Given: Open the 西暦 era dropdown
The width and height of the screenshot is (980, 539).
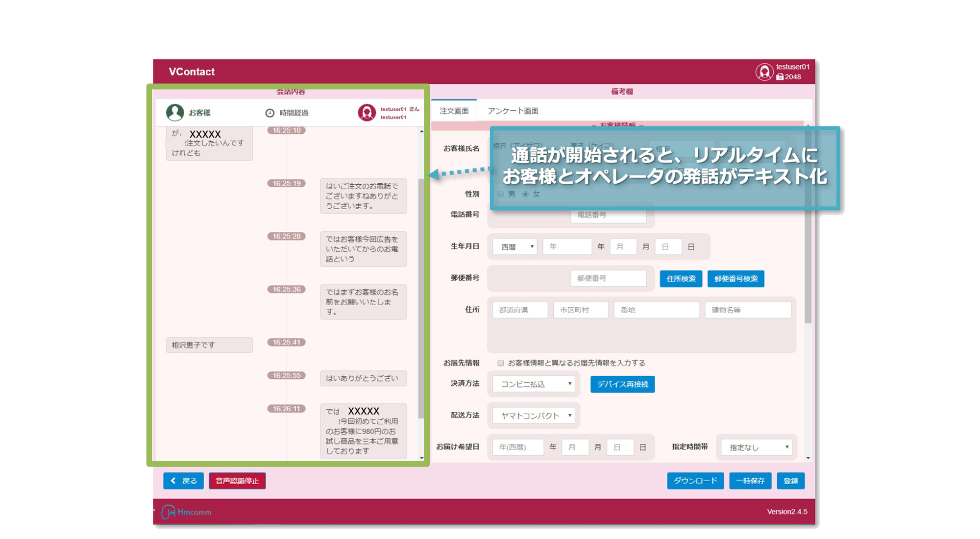Looking at the screenshot, I should 514,247.
